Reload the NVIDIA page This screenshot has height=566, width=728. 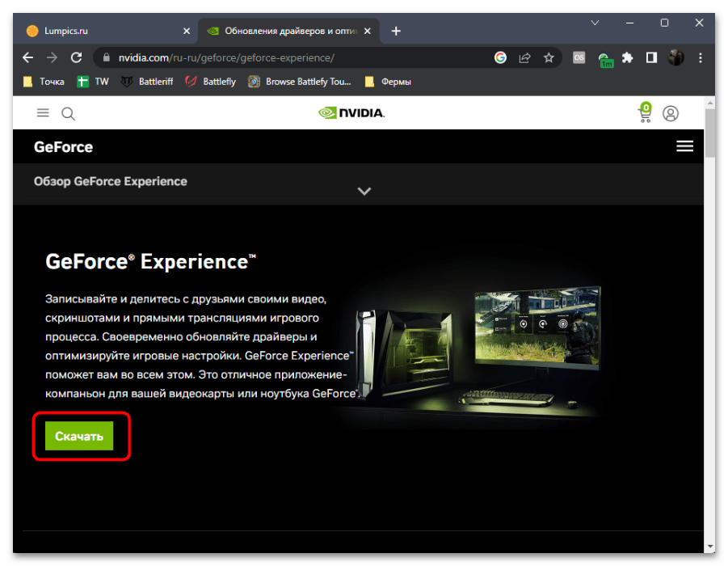click(x=76, y=57)
